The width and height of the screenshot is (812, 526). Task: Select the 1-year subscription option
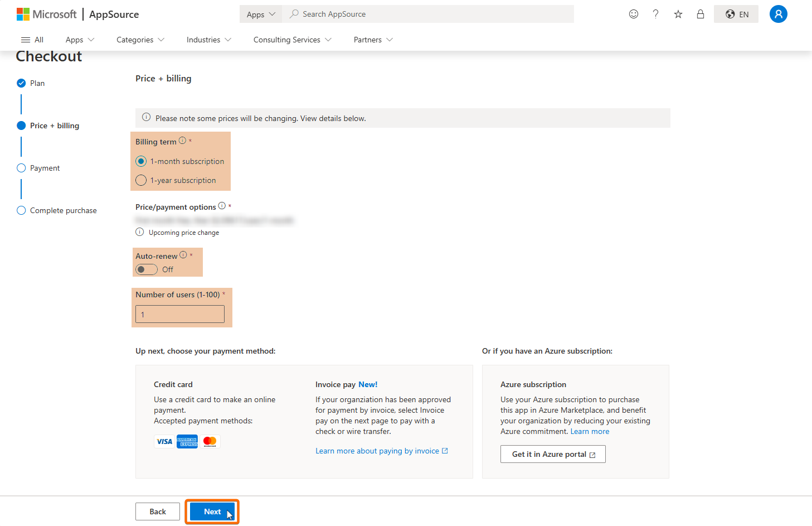141,180
